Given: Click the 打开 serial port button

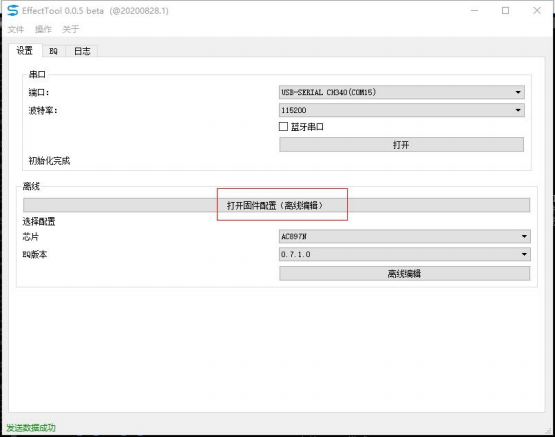Looking at the screenshot, I should tap(401, 145).
